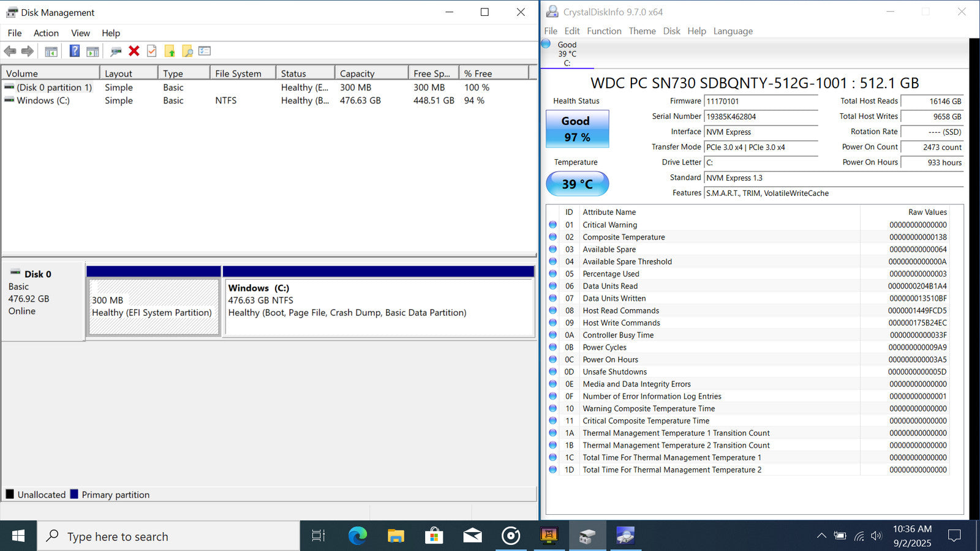Select the Disk 0 Basic disk label
Image resolution: width=980 pixels, height=551 pixels.
click(x=43, y=301)
